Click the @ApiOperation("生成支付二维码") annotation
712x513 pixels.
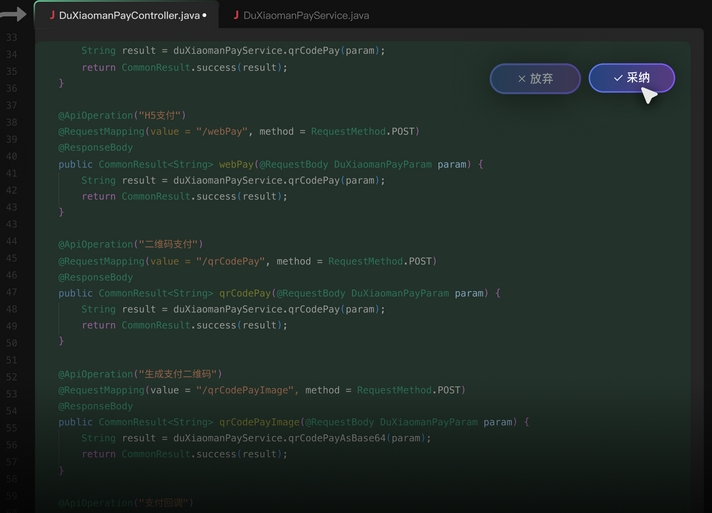(140, 374)
